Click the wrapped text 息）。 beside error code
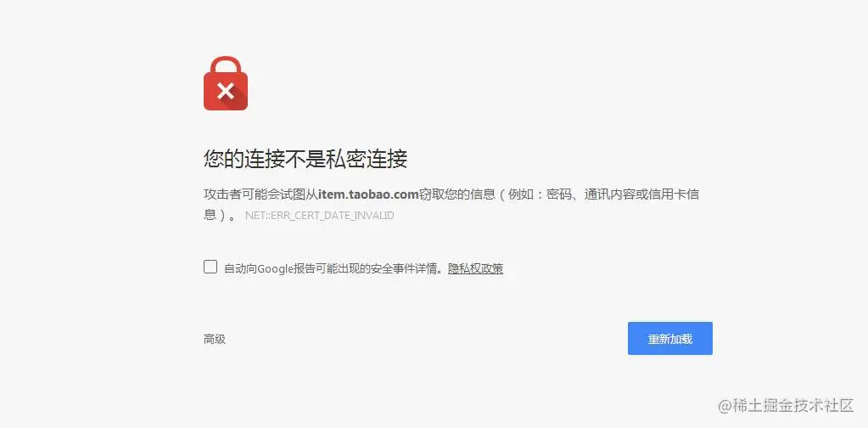This screenshot has height=428, width=868. [221, 215]
